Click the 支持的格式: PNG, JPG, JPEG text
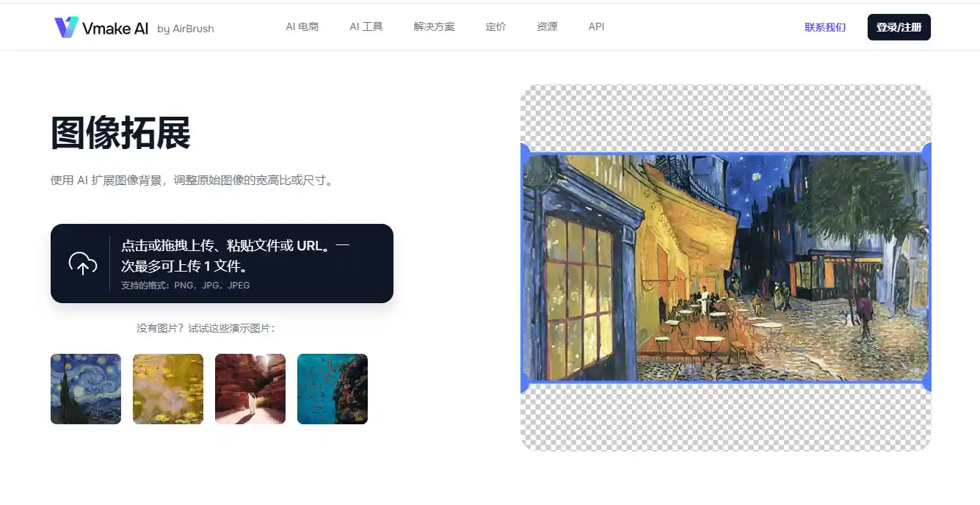 click(x=186, y=285)
